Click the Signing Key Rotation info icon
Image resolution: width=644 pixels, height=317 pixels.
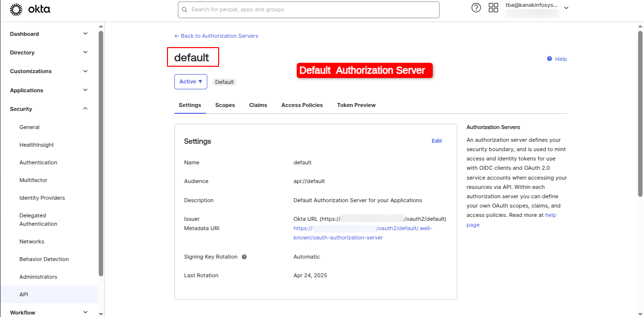(x=244, y=257)
